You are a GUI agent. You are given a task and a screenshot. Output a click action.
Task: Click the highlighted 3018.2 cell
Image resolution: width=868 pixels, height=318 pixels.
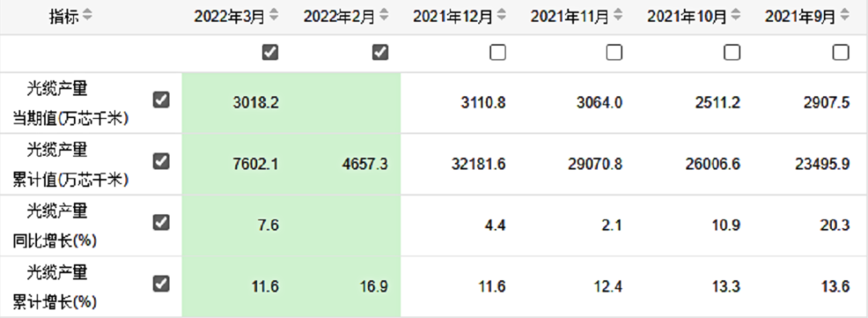coord(236,103)
